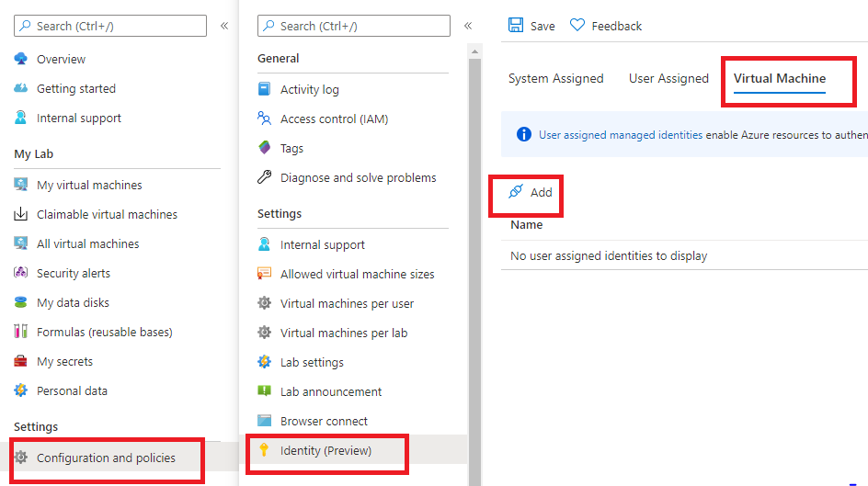Switch to the User Assigned tab
Image resolution: width=868 pixels, height=486 pixels.
(x=668, y=78)
